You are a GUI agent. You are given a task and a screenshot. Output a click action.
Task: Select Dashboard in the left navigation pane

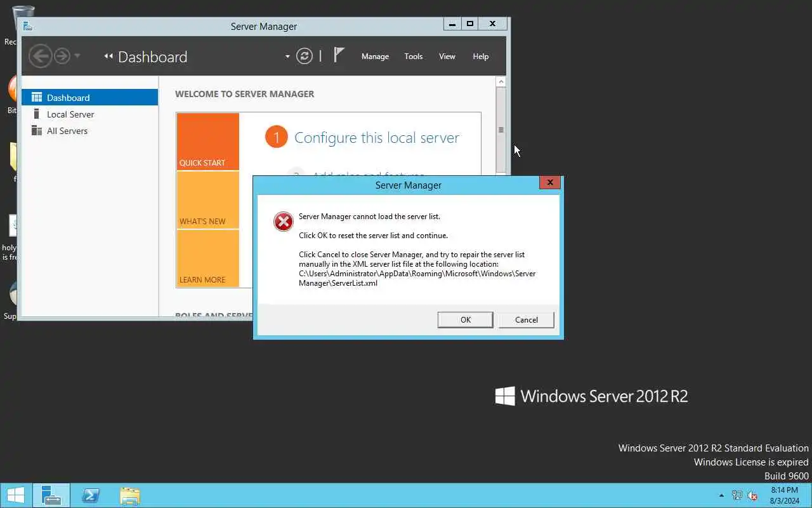89,97
